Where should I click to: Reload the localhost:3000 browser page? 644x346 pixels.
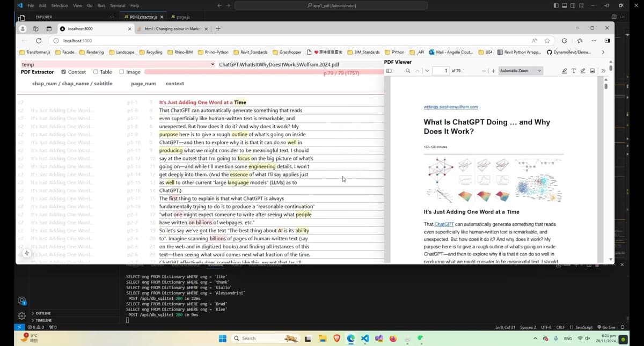(39, 41)
